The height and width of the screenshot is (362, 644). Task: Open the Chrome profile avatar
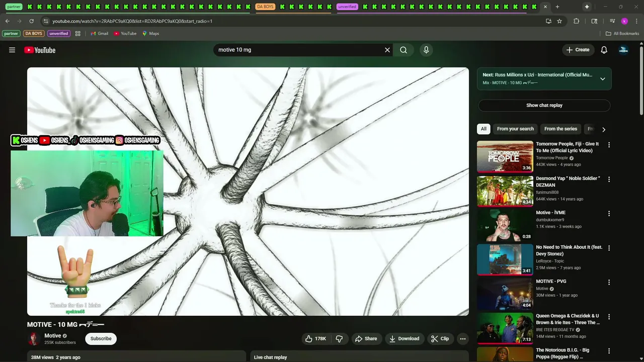click(x=624, y=21)
